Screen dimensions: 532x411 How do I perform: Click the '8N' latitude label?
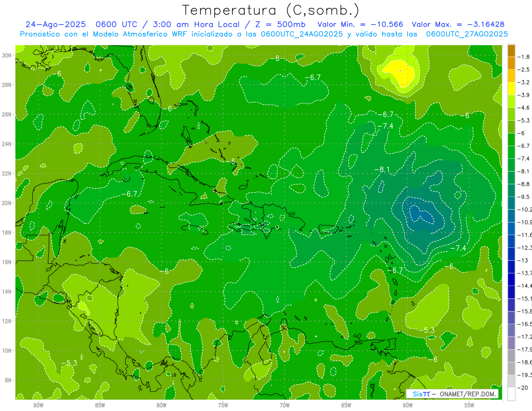pyautogui.click(x=9, y=380)
